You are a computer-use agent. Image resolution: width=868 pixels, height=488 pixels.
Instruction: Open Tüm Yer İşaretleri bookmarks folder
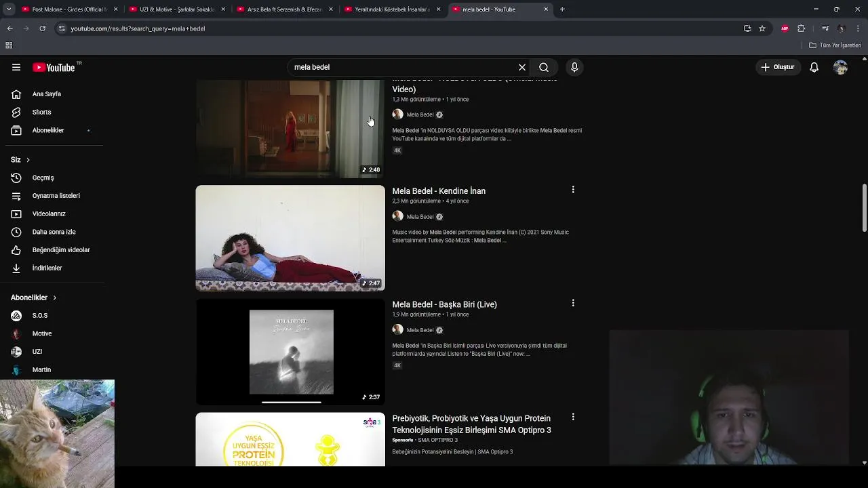[835, 45]
